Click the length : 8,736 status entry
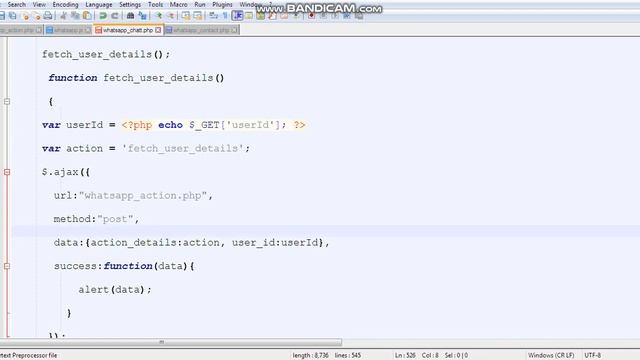This screenshot has height=360, width=640. pyautogui.click(x=311, y=356)
